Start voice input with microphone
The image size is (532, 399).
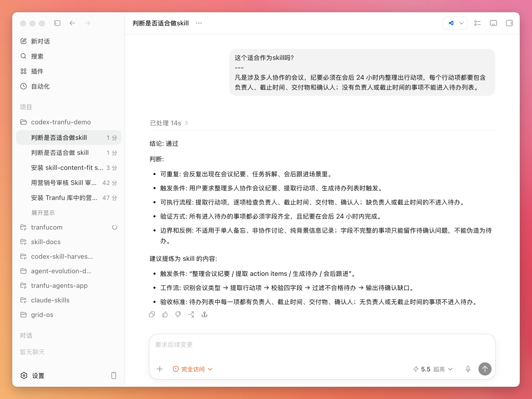(468, 369)
